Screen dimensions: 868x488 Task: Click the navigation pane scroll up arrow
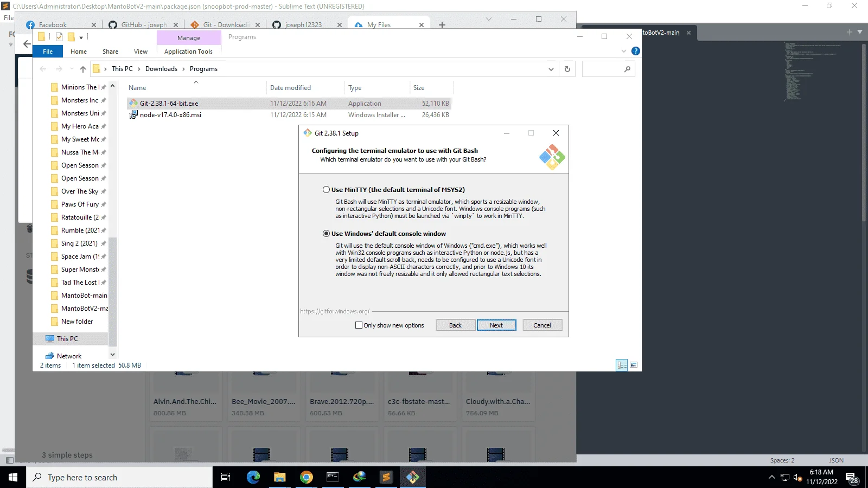(x=112, y=86)
